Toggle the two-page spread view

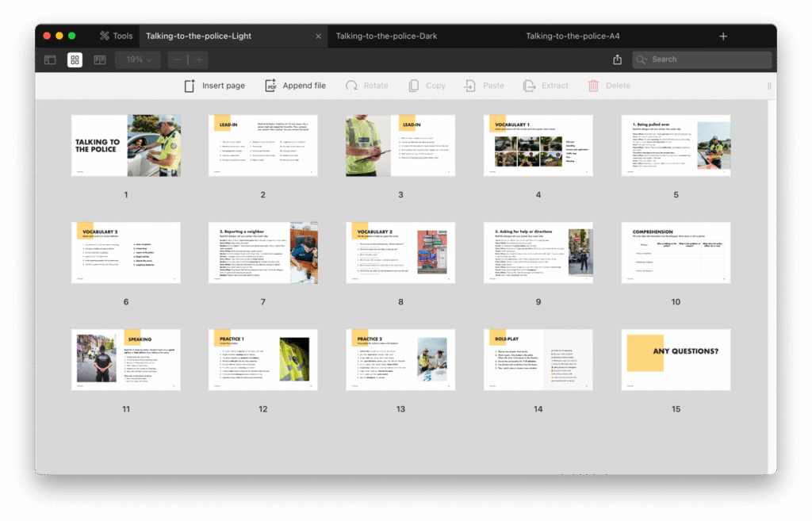click(99, 59)
